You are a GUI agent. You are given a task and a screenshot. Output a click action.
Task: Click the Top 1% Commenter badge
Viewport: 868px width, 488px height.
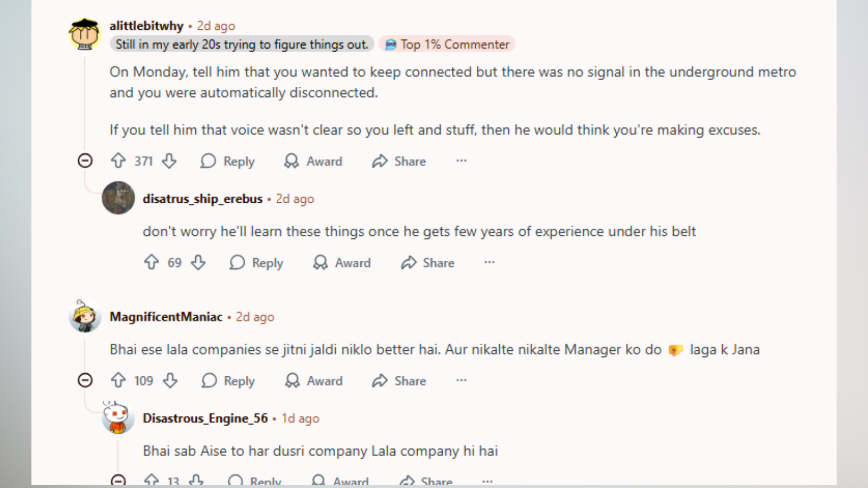pyautogui.click(x=448, y=44)
